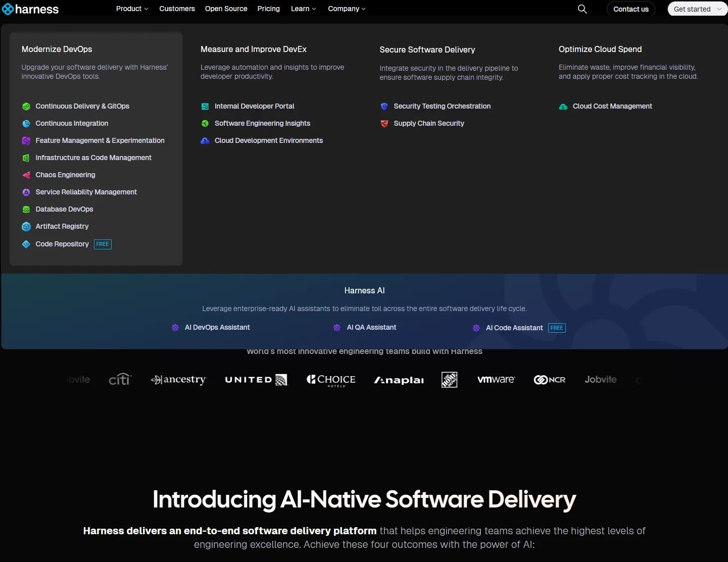Screen dimensions: 728x562
Task: Click the Cloud Cost Management icon
Action: 563,107
